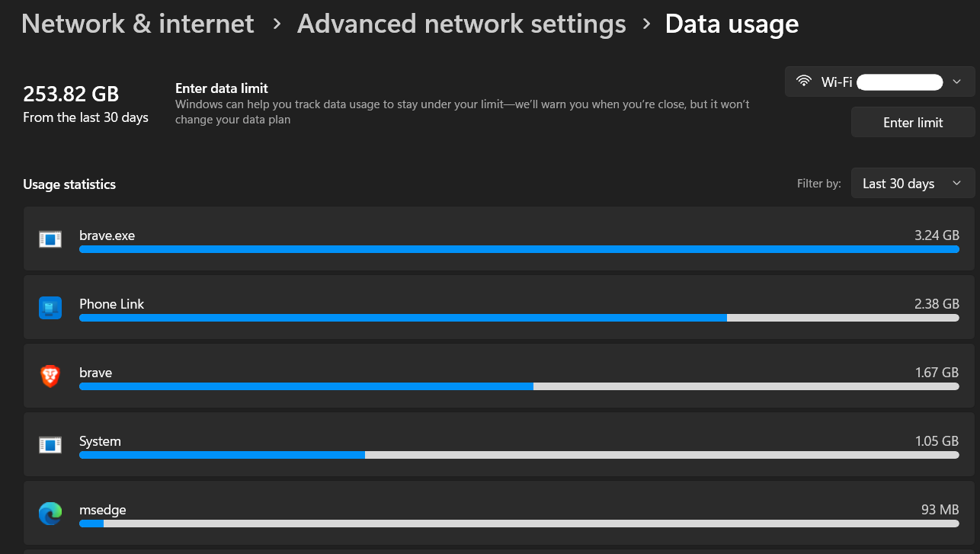Click the Wi-Fi signal icon
This screenshot has height=554, width=980.
[803, 82]
